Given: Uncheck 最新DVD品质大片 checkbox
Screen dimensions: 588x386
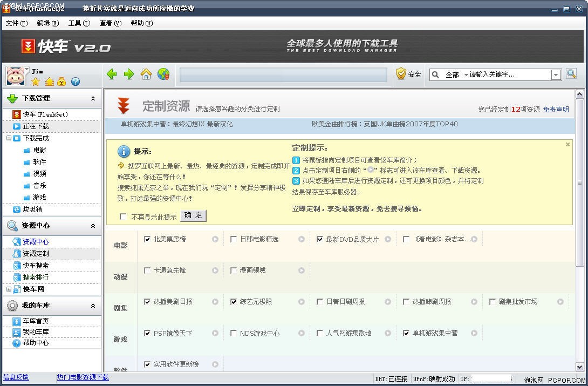Looking at the screenshot, I should coord(319,239).
